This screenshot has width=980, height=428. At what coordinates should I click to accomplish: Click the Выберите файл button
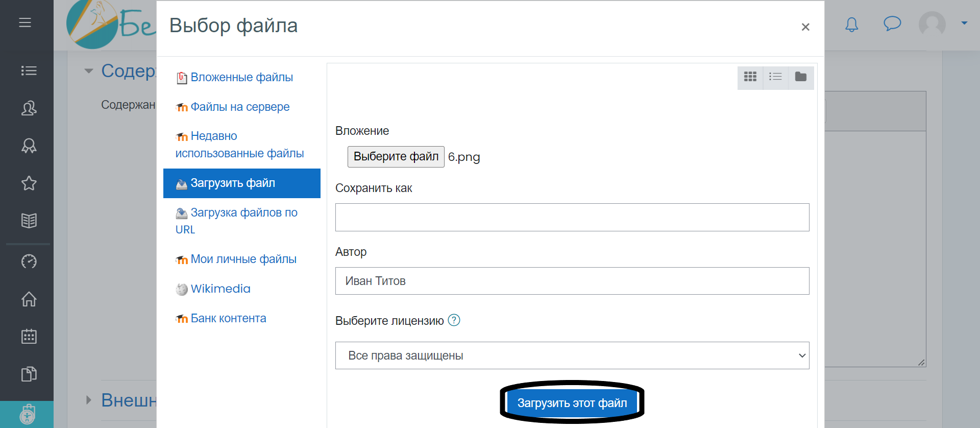click(396, 157)
